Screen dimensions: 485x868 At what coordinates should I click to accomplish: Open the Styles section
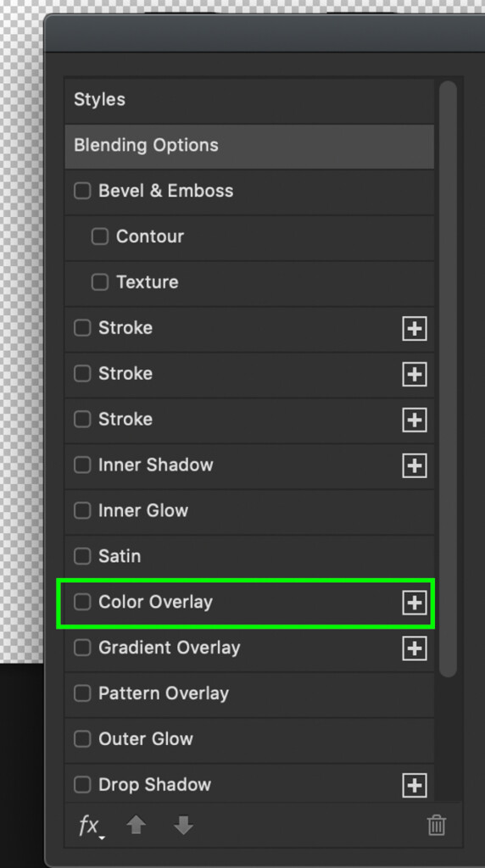(249, 100)
